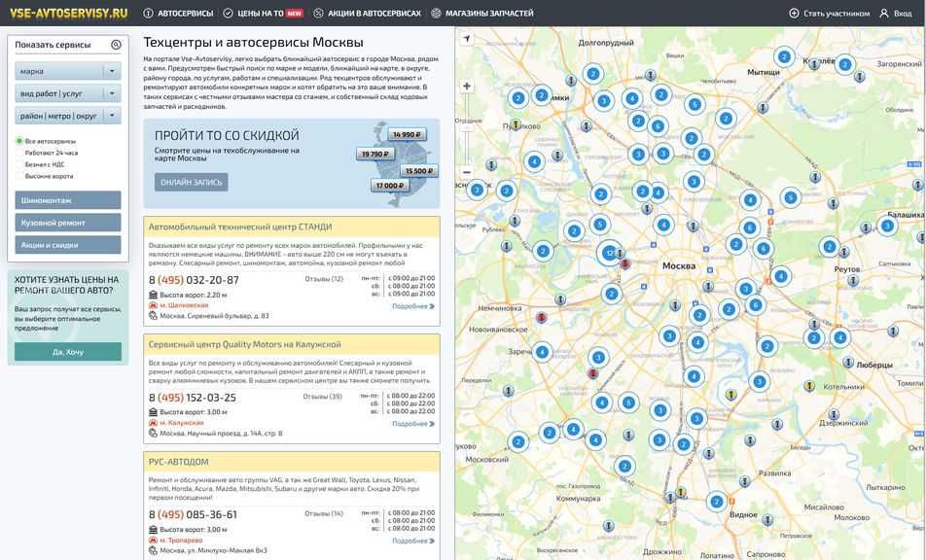Click the location icon beside Сиреневый бульвар address
Screen dimensions: 926x560
153,316
